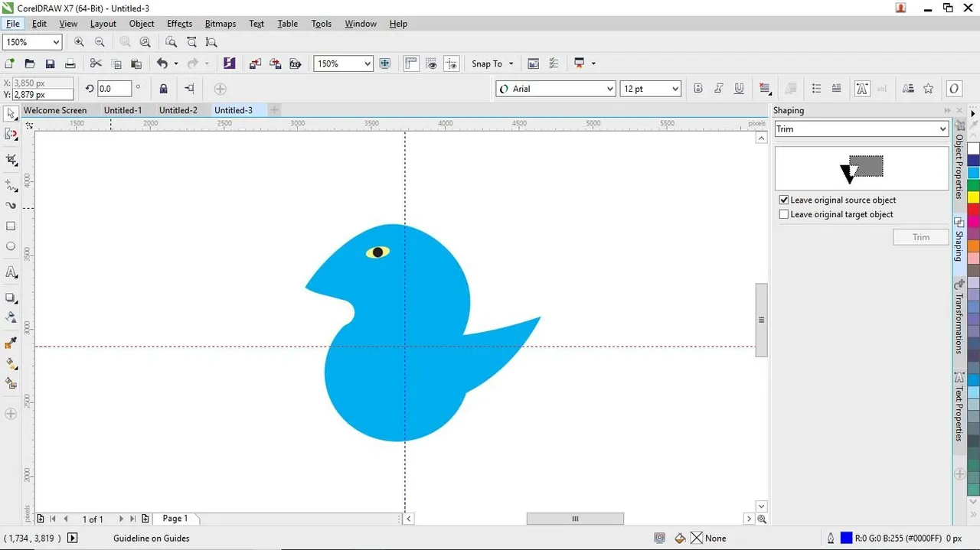Screen dimensions: 980x550
Task: Select the Pick tool in the toolbox
Action: tap(11, 114)
